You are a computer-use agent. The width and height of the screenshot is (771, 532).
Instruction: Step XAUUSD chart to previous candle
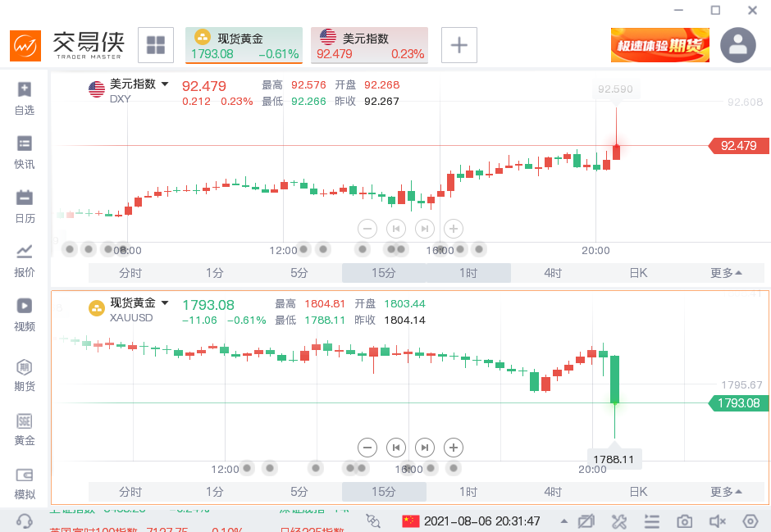(396, 448)
